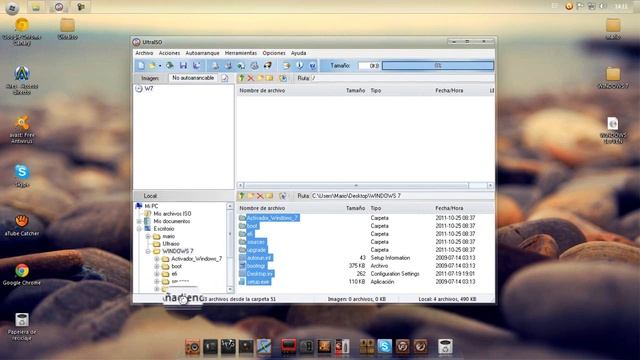Click the image size progress bar
Screen dimensions: 640x360
(438, 65)
